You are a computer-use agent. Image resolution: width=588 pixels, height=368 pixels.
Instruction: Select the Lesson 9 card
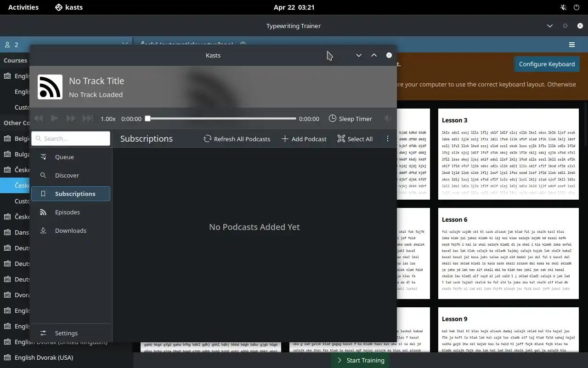click(509, 330)
